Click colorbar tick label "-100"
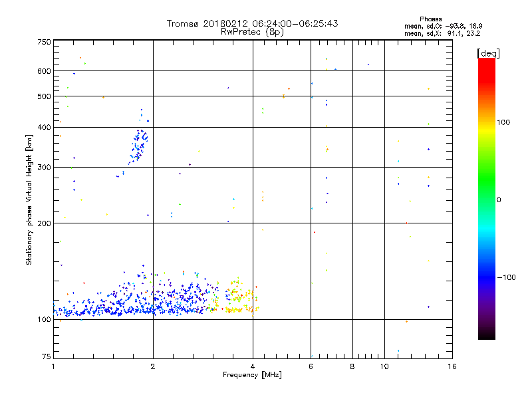Viewport: 532px width, 399px height. click(x=506, y=277)
